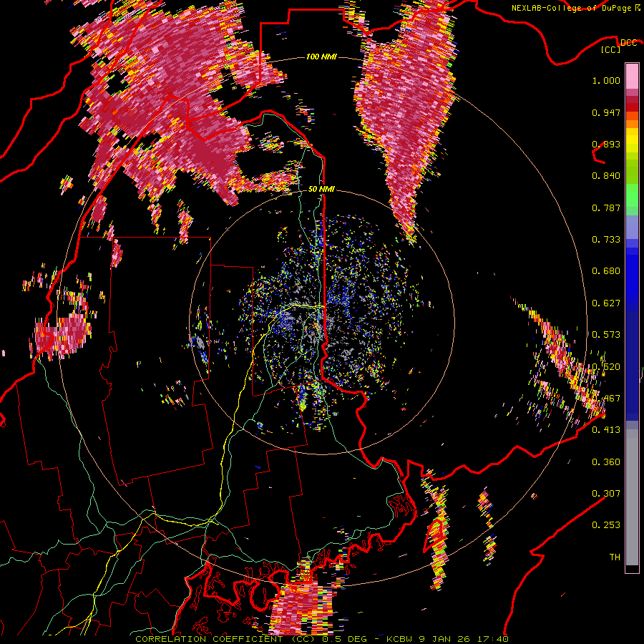This screenshot has width=644, height=644.
Task: Select the 0.307 legend value
Action: [606, 494]
